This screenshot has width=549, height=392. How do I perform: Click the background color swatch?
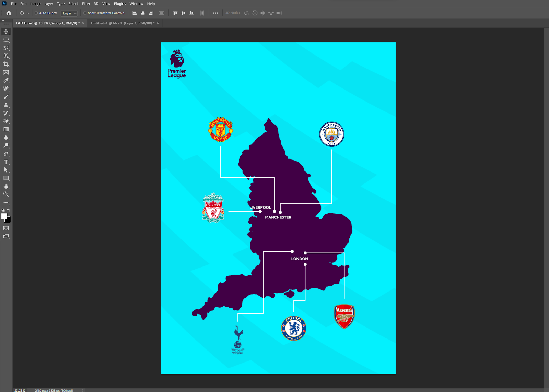click(9, 221)
